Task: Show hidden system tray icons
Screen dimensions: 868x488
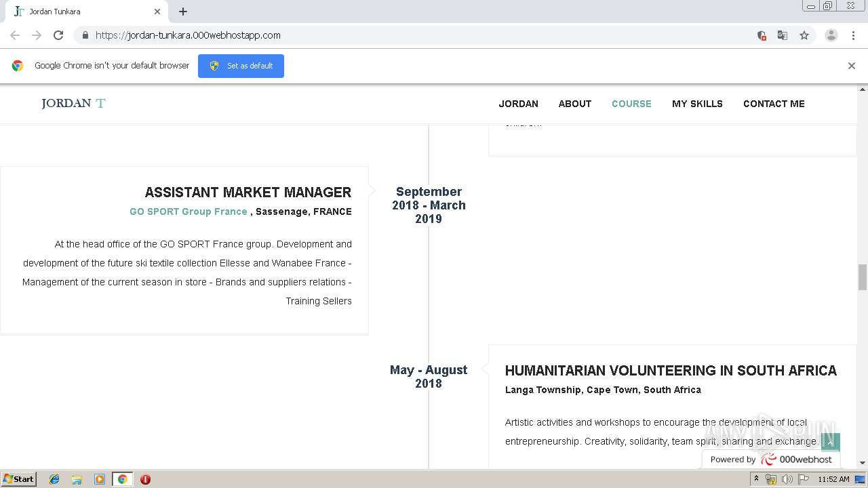Action: (756, 479)
